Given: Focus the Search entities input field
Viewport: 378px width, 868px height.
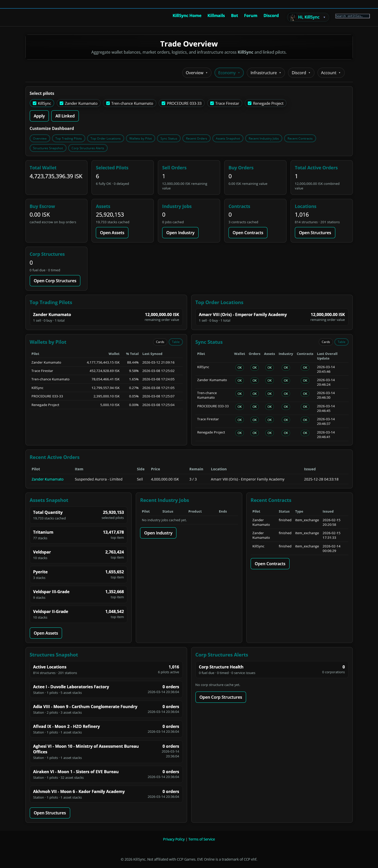Looking at the screenshot, I should 352,16.
